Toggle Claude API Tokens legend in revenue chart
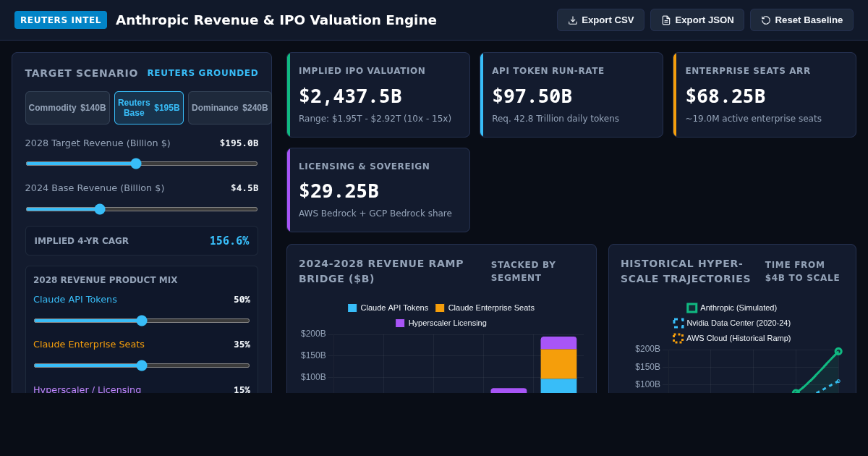The image size is (868, 456). (388, 308)
